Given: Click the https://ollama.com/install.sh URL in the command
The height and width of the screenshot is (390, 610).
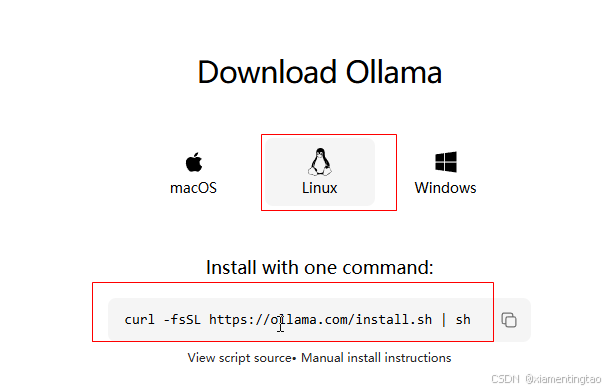Looking at the screenshot, I should [x=321, y=320].
